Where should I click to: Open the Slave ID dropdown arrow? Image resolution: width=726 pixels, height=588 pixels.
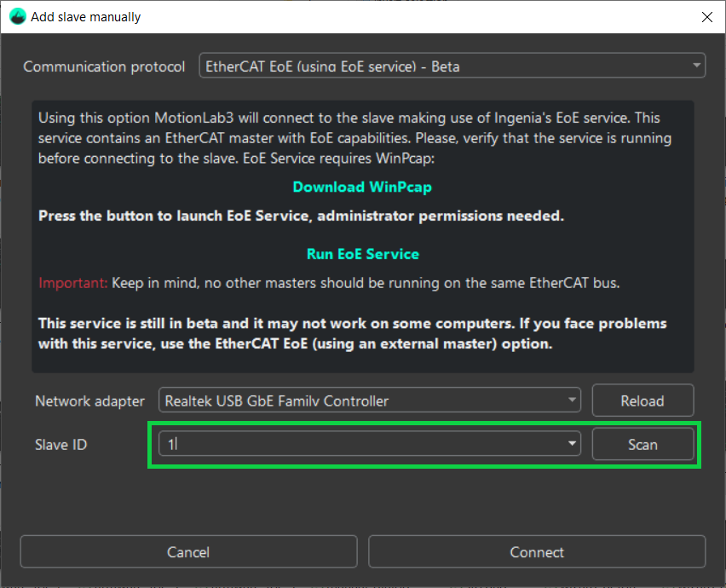[571, 444]
